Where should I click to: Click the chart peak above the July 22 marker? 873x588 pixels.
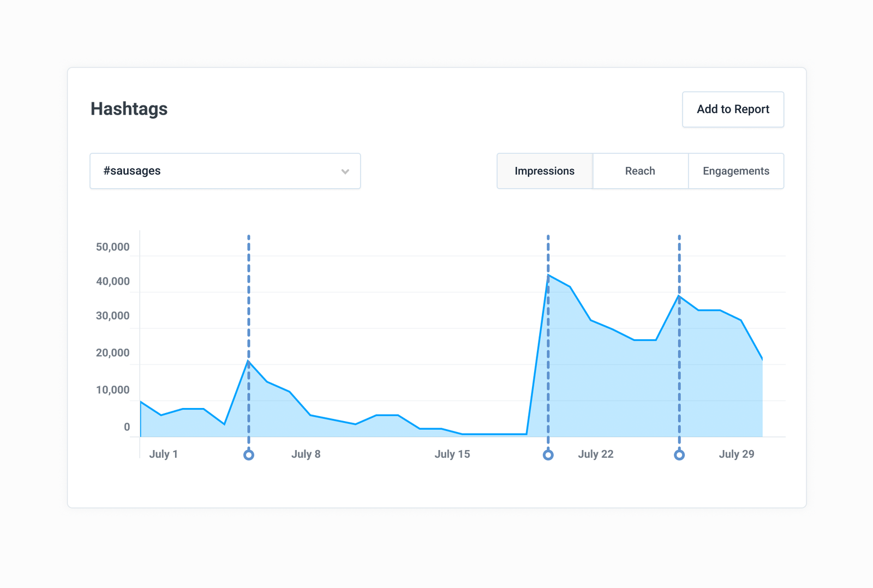click(548, 275)
